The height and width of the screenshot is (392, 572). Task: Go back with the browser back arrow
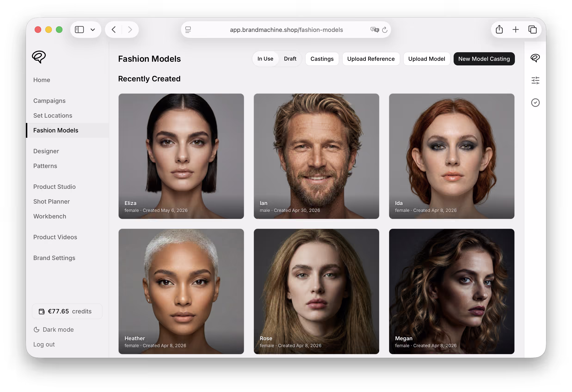[x=114, y=30]
